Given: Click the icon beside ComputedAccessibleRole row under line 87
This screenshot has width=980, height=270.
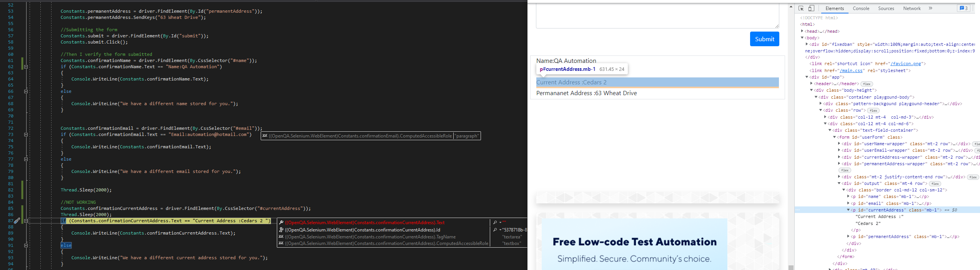Looking at the screenshot, I should coord(281,243).
